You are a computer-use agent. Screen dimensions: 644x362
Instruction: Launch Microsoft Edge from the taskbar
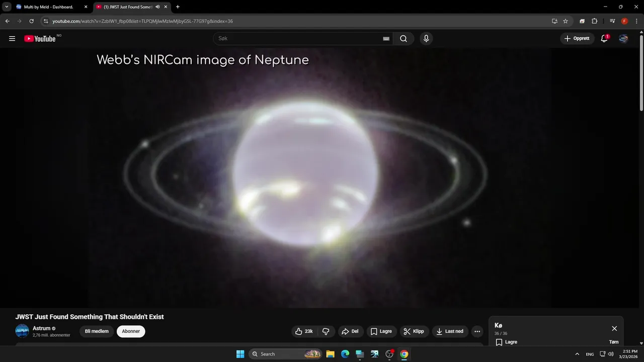[x=345, y=354]
